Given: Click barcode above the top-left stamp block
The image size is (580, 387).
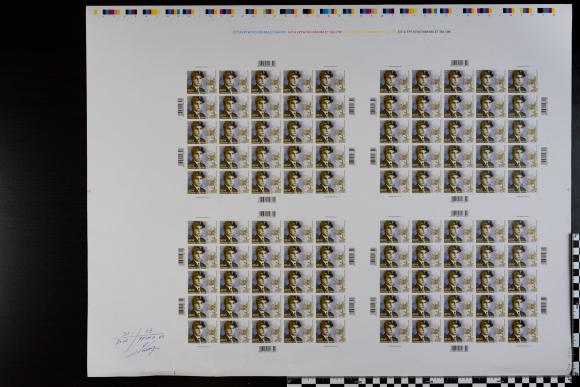Looking at the screenshot, I should tap(266, 64).
